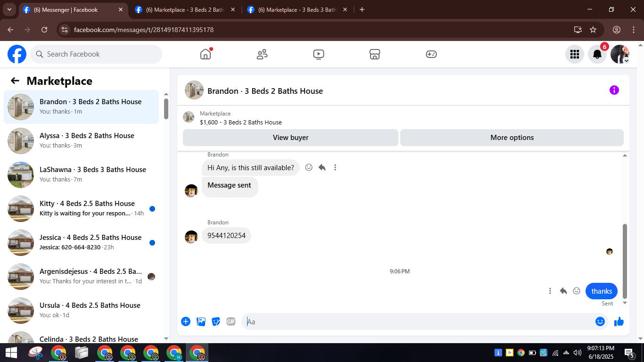Install app icon in the address bar
The image size is (644, 362).
[x=578, y=30]
